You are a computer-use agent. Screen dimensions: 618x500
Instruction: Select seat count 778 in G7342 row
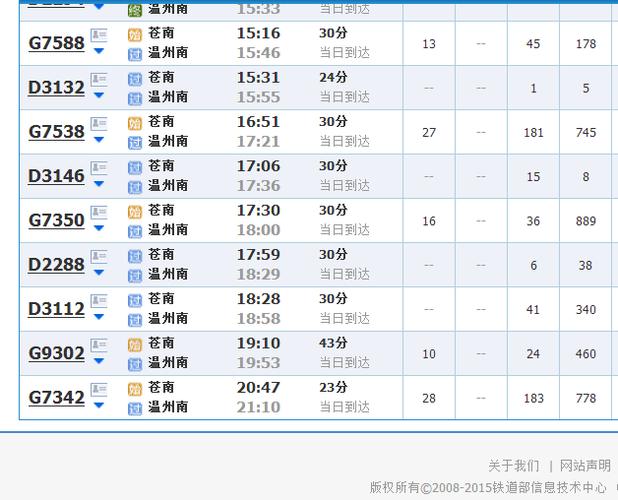(x=586, y=398)
